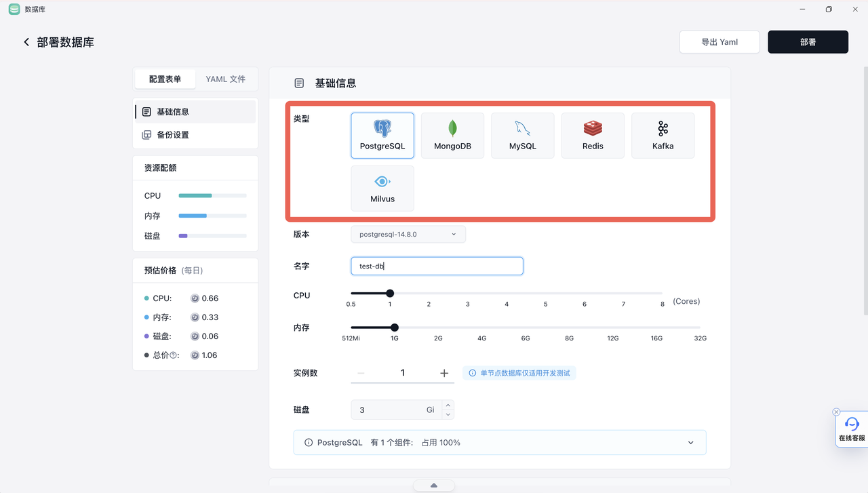Set the CPU slider to 4 cores
Viewport: 868px width, 493px height.
(507, 294)
